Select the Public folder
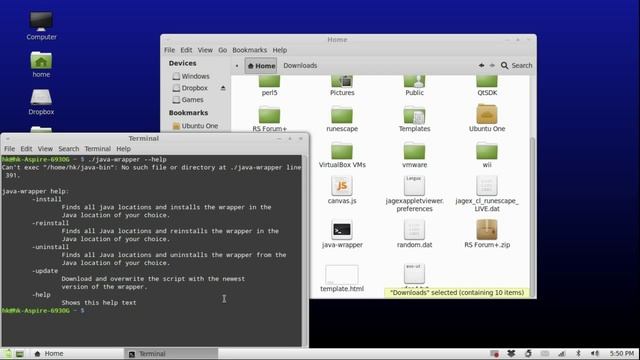The width and height of the screenshot is (640, 360). tap(414, 86)
